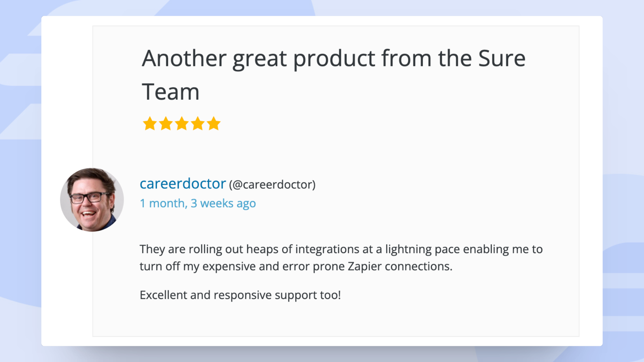
Task: Click the fourth gold rating star
Action: tap(198, 124)
